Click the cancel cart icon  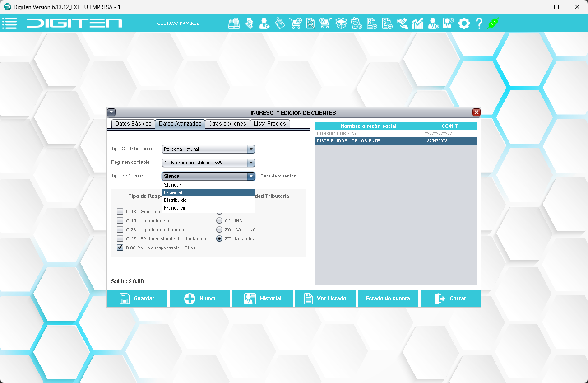click(326, 23)
